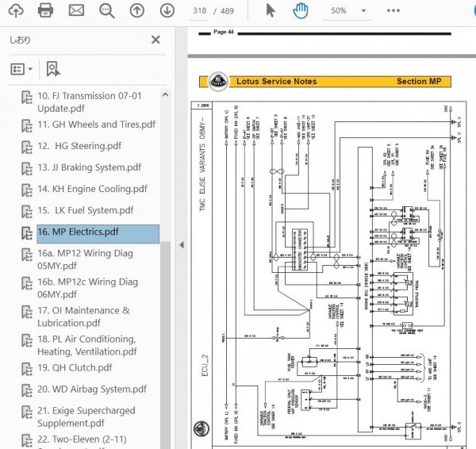476x449 pixels.
Task: Click bookmark icon beside 15. LK Fuel System.pdf
Action: tap(27, 212)
